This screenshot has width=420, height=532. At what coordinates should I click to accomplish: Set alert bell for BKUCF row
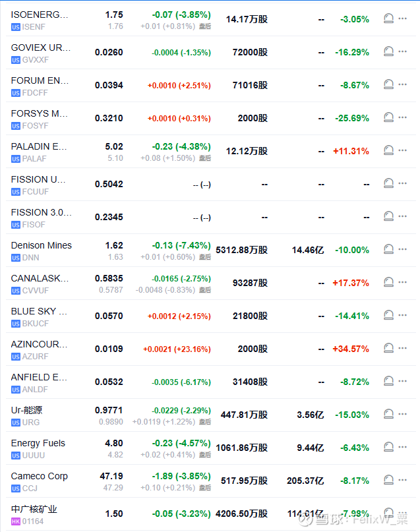click(x=388, y=315)
